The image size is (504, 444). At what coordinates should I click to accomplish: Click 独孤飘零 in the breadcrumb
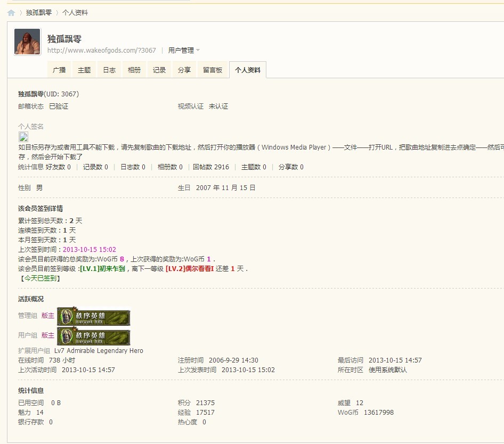pos(39,13)
